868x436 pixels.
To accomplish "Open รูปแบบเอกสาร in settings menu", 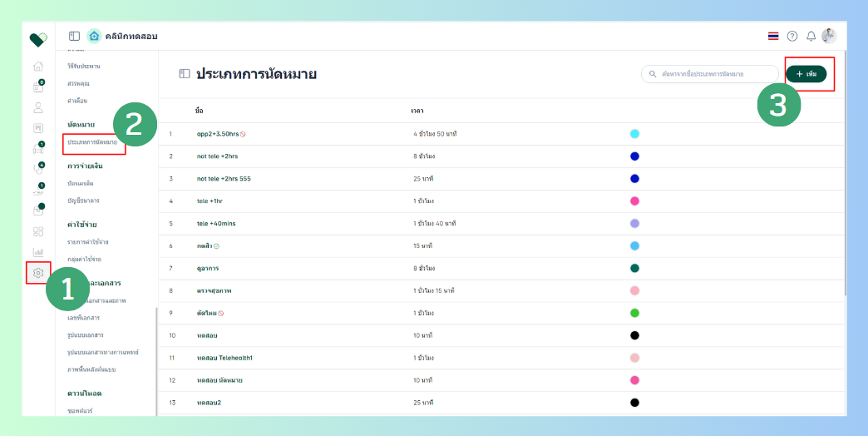I will point(86,335).
